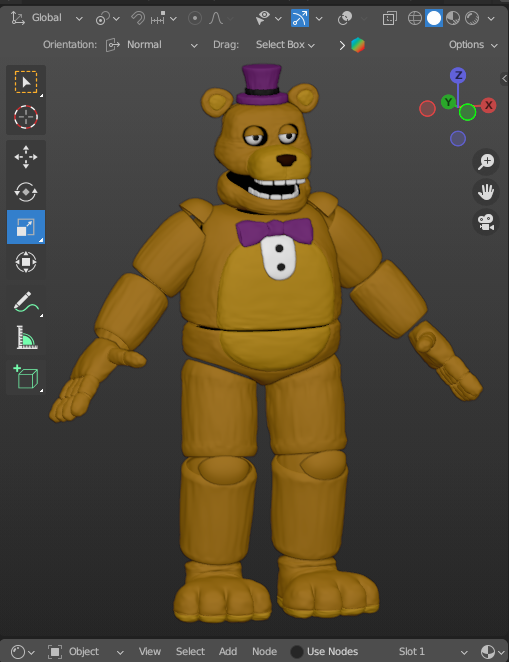
Task: Open overlays dropdown arrow
Action: pos(364,19)
